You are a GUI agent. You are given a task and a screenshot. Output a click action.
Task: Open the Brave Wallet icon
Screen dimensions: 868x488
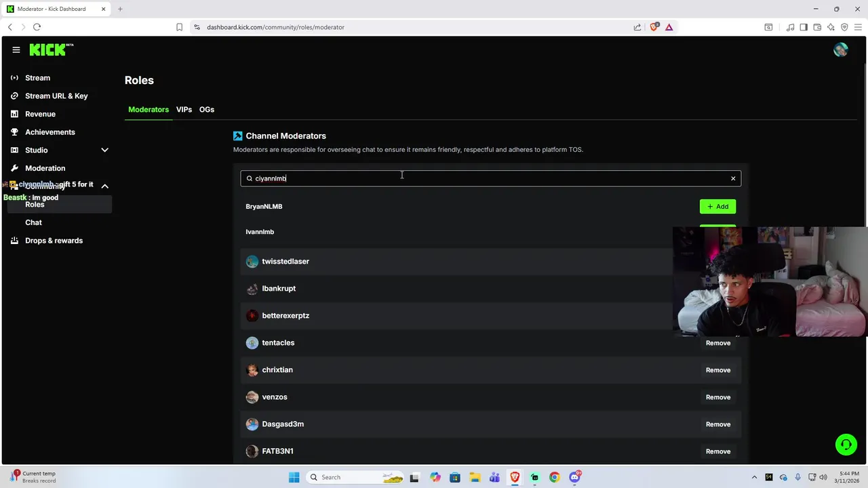click(817, 27)
